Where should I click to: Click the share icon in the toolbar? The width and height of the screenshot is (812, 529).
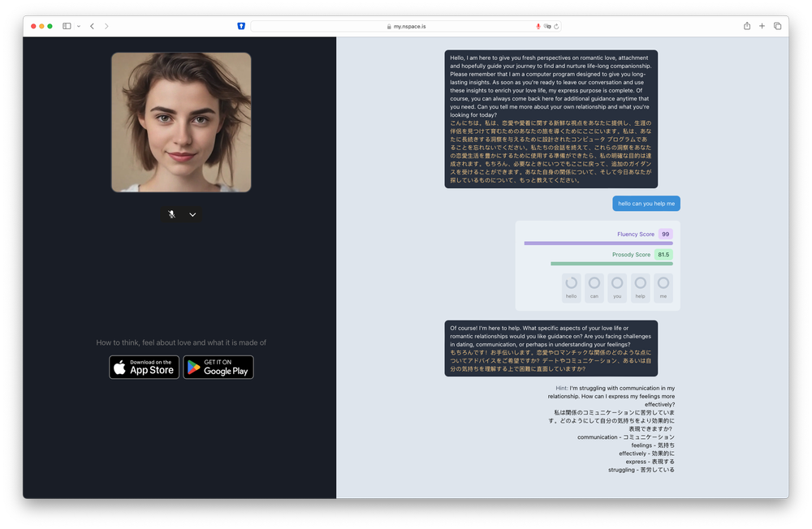point(746,25)
